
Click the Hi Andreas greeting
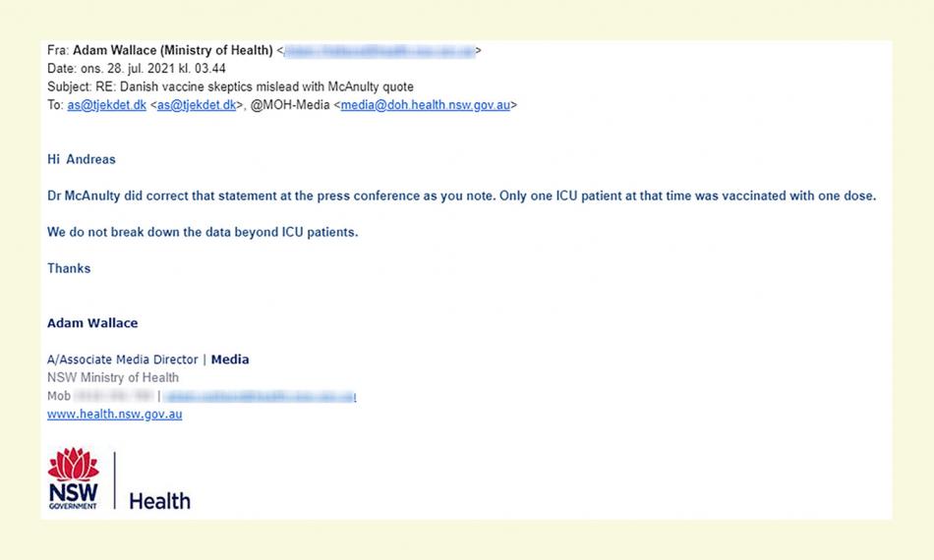pyautogui.click(x=82, y=159)
